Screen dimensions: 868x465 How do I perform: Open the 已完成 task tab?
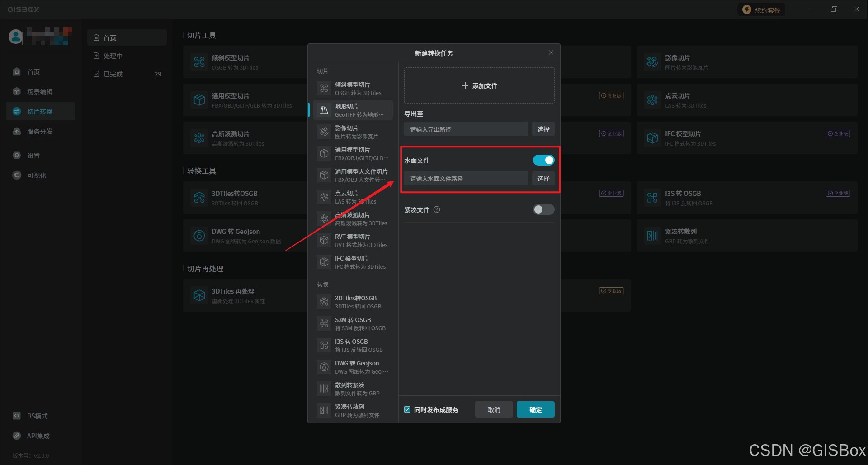click(127, 74)
